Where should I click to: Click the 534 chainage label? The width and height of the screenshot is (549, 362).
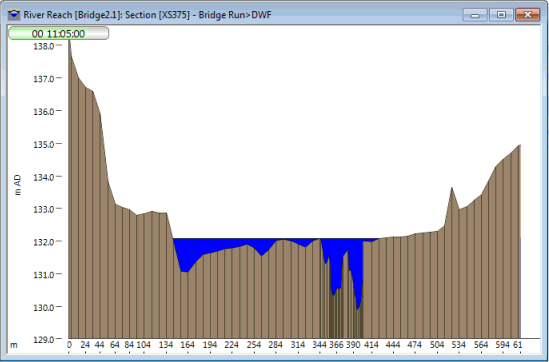tap(458, 345)
